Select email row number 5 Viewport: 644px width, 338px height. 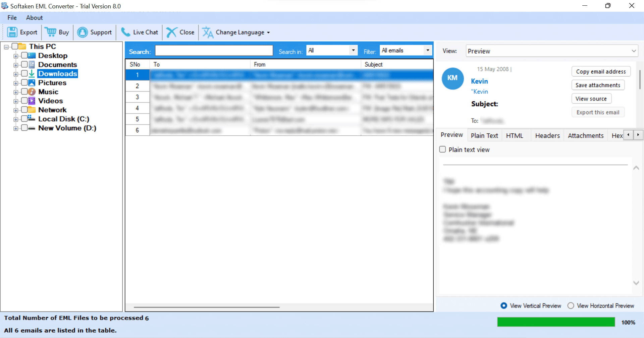(279, 119)
